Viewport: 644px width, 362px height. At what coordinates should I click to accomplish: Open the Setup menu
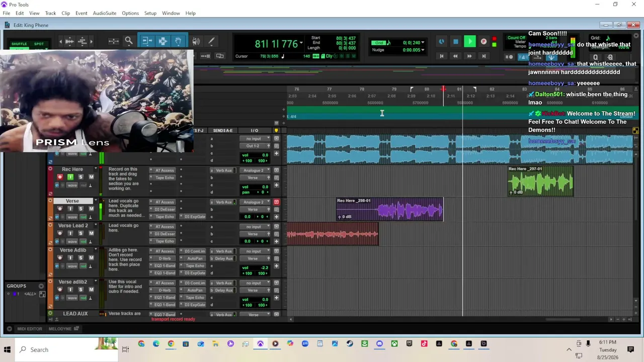(x=150, y=13)
